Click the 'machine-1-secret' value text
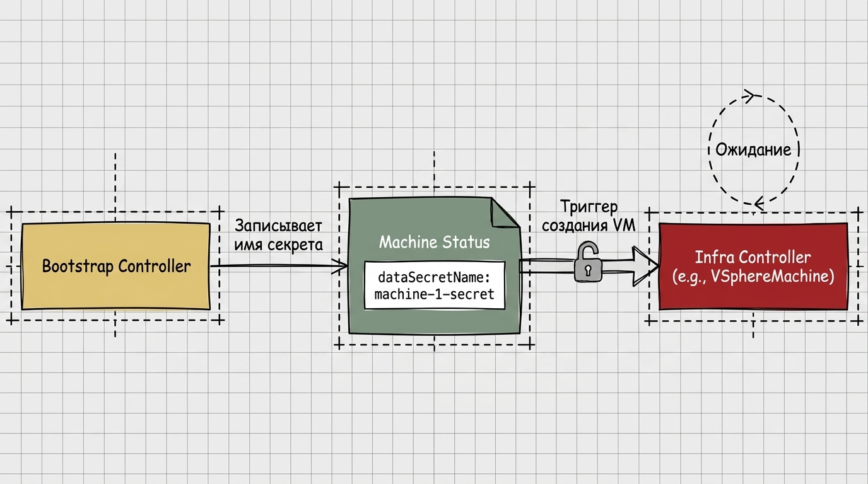Image resolution: width=868 pixels, height=484 pixels. tap(435, 294)
